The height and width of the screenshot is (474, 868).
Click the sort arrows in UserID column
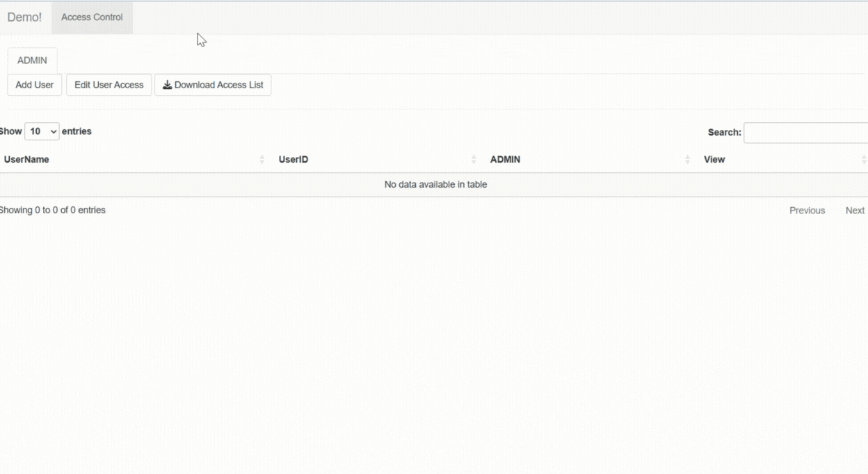[x=474, y=160]
